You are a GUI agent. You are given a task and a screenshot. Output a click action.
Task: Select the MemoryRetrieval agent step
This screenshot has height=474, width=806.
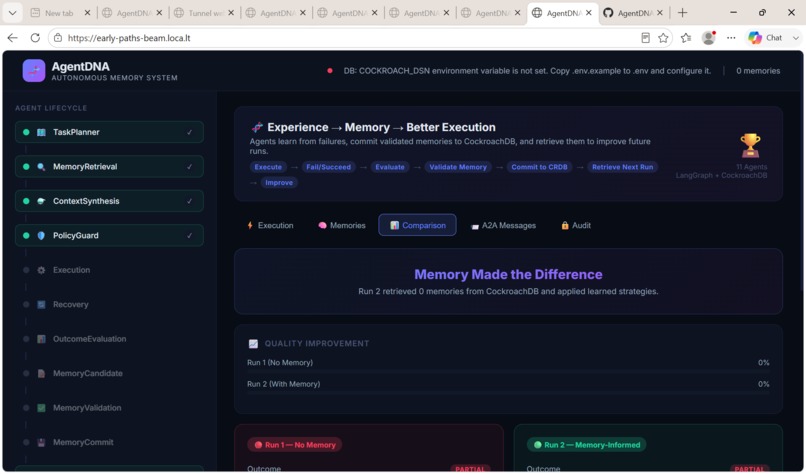(x=109, y=167)
